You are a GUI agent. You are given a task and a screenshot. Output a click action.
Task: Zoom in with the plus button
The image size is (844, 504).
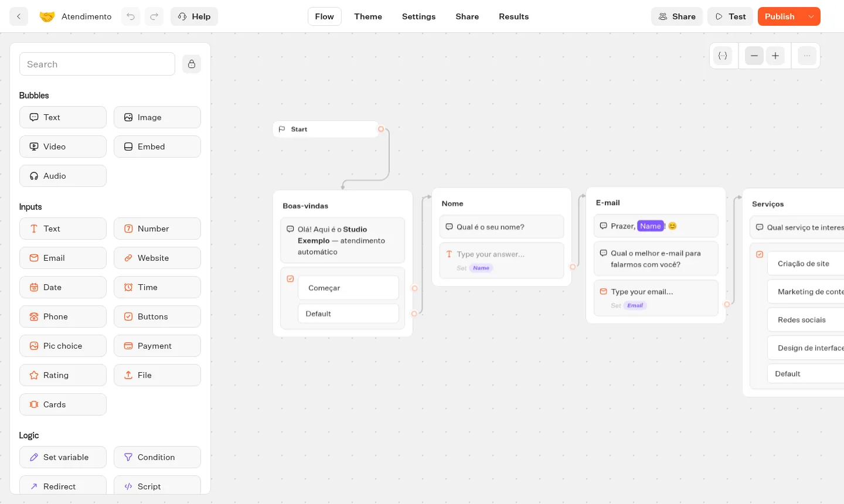(775, 56)
